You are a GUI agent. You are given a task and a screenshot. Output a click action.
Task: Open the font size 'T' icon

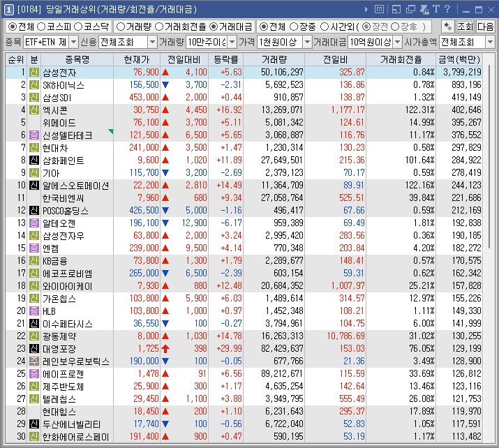click(436, 9)
